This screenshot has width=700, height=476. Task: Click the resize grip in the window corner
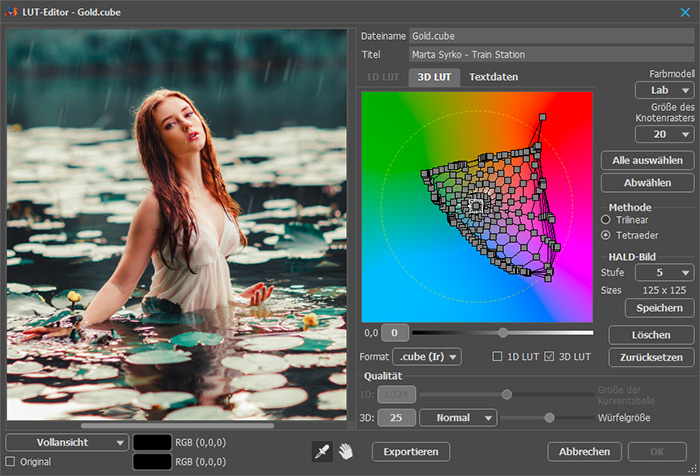click(x=692, y=469)
